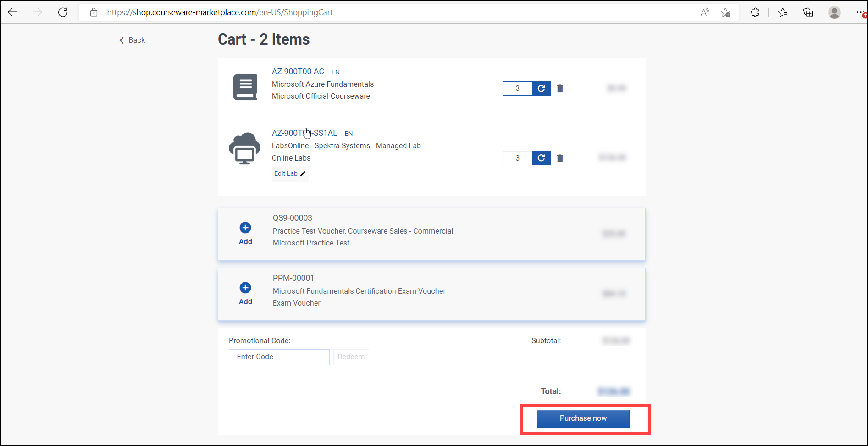Image resolution: width=868 pixels, height=446 pixels.
Task: Click the address bar URL
Action: [x=220, y=12]
